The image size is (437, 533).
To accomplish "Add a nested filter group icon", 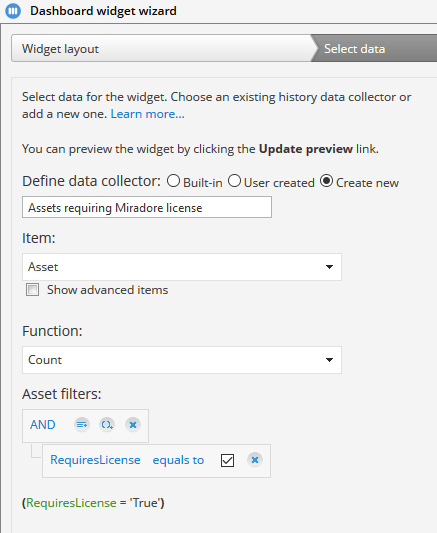I will click(x=107, y=425).
